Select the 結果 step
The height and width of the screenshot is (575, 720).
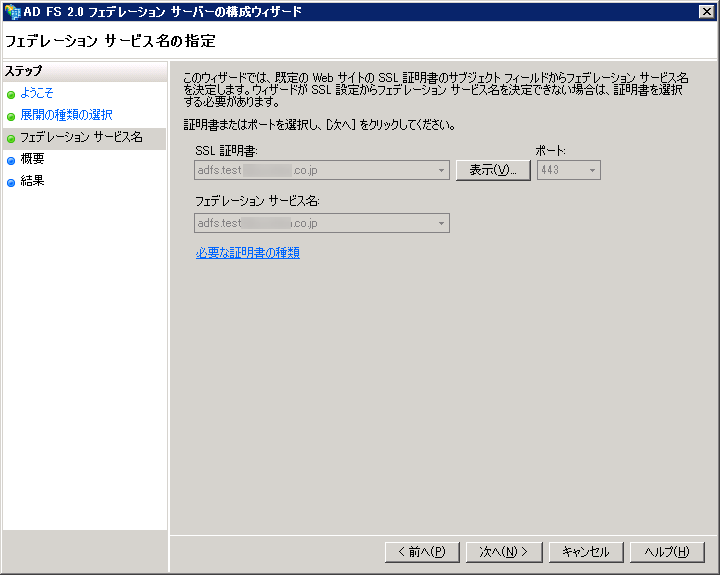[32, 181]
